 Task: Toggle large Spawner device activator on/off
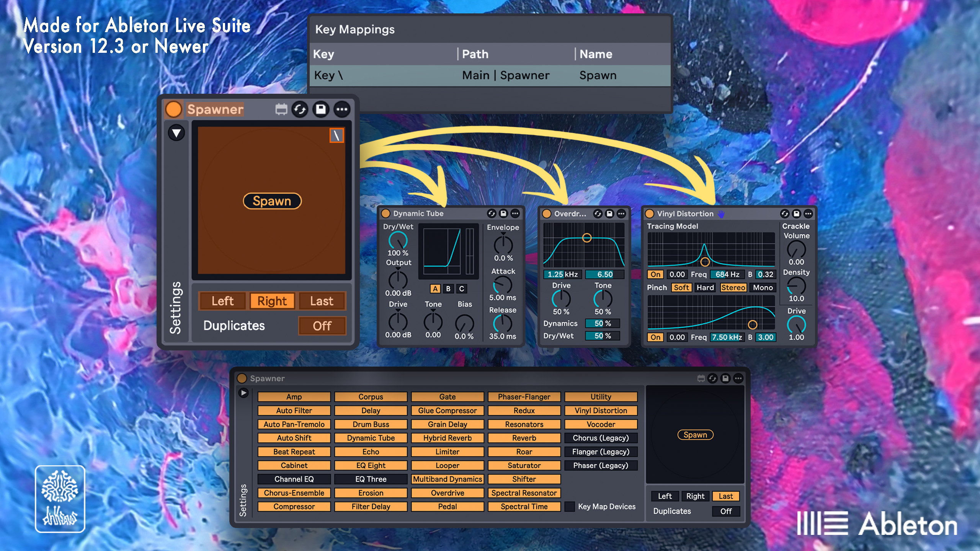pyautogui.click(x=173, y=109)
